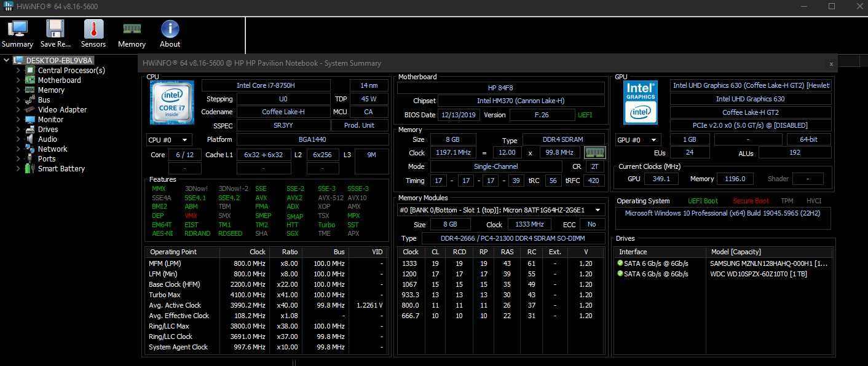Click the Single-Channel memory mode field

(x=496, y=166)
